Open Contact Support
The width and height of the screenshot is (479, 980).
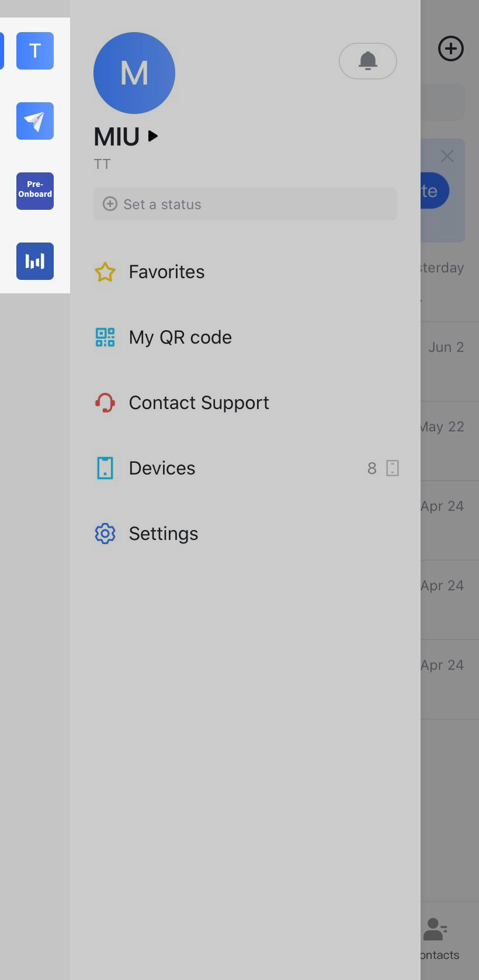click(199, 403)
